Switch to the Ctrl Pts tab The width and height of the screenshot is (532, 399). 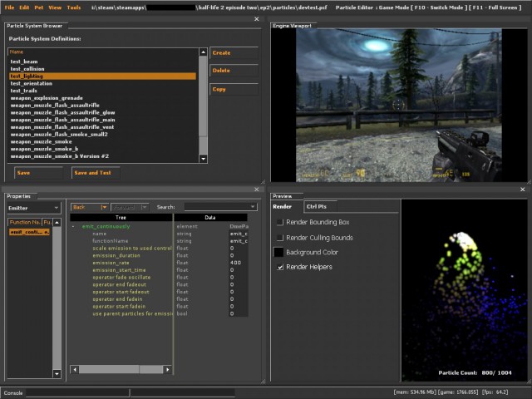coord(316,206)
